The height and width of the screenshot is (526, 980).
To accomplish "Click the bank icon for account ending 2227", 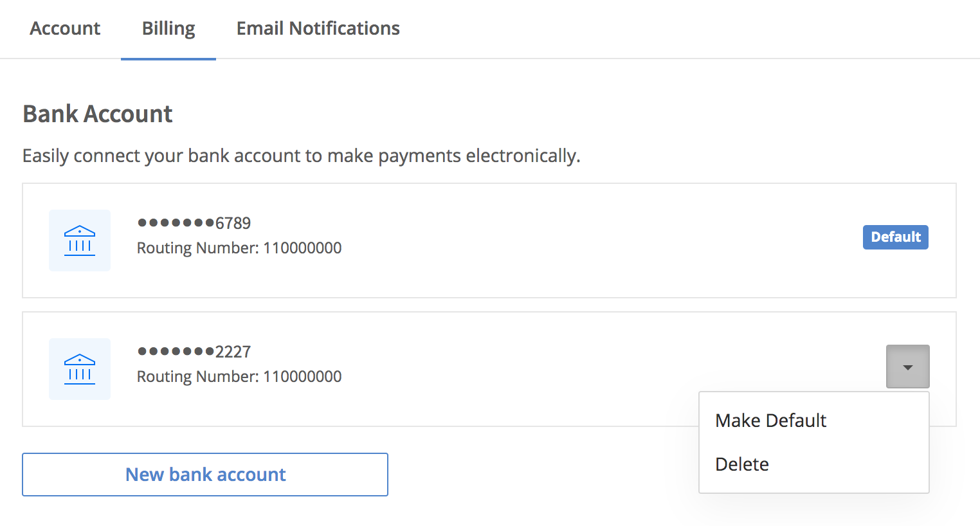I will (x=80, y=369).
